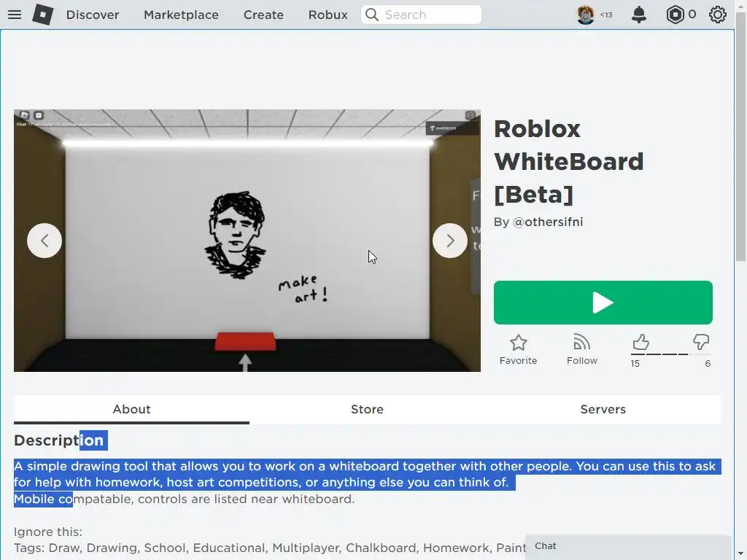
Task: Follow this game via feed icon
Action: pyautogui.click(x=581, y=349)
